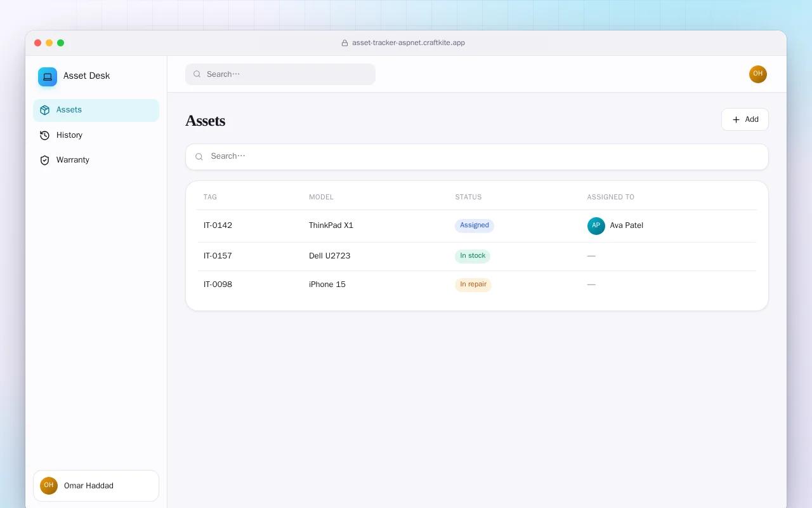This screenshot has width=812, height=508.
Task: Click the magnifier icon in top search bar
Action: click(x=197, y=74)
